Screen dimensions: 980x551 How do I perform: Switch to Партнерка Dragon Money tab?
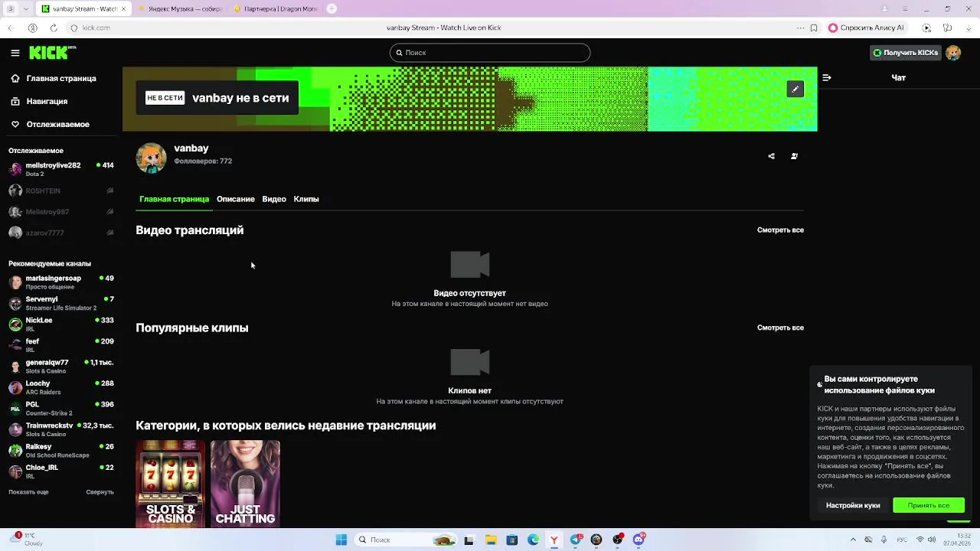pos(275,9)
